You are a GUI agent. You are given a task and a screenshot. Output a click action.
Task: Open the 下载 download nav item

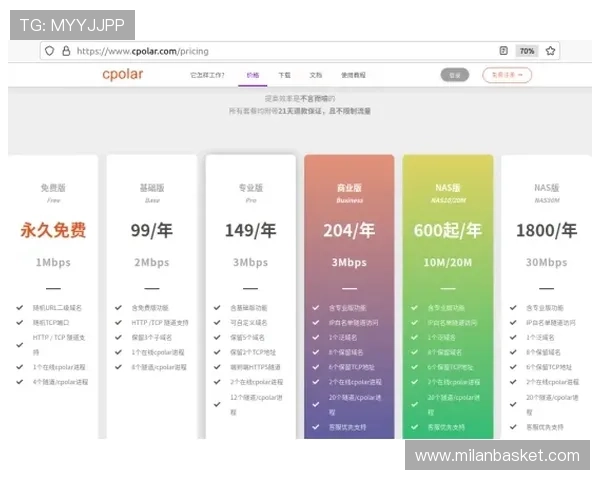pos(284,75)
